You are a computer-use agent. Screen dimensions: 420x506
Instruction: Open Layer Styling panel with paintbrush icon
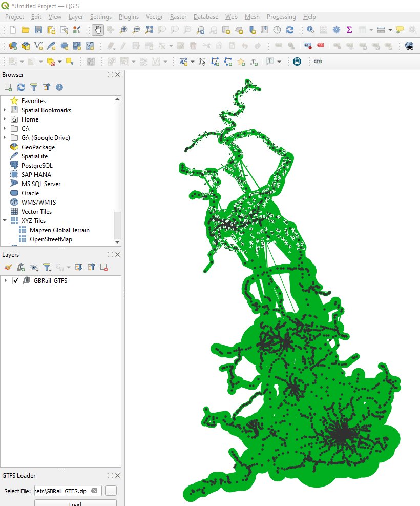point(8,267)
